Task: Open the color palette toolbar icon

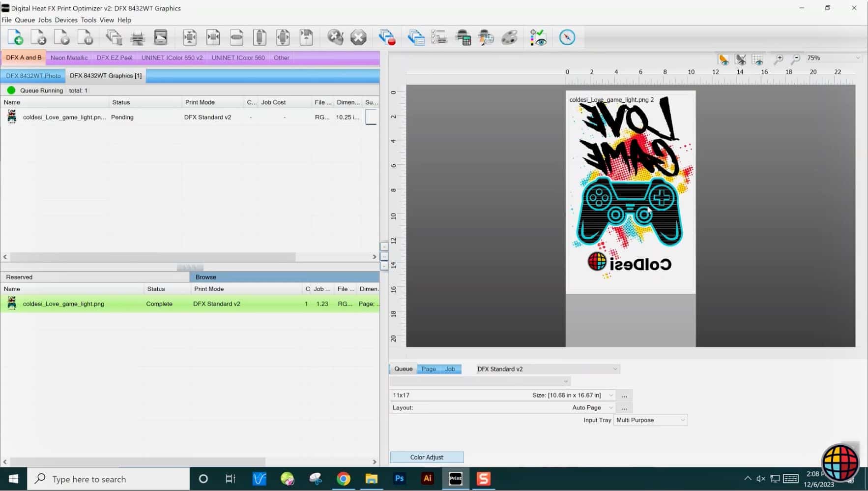Action: [x=509, y=37]
